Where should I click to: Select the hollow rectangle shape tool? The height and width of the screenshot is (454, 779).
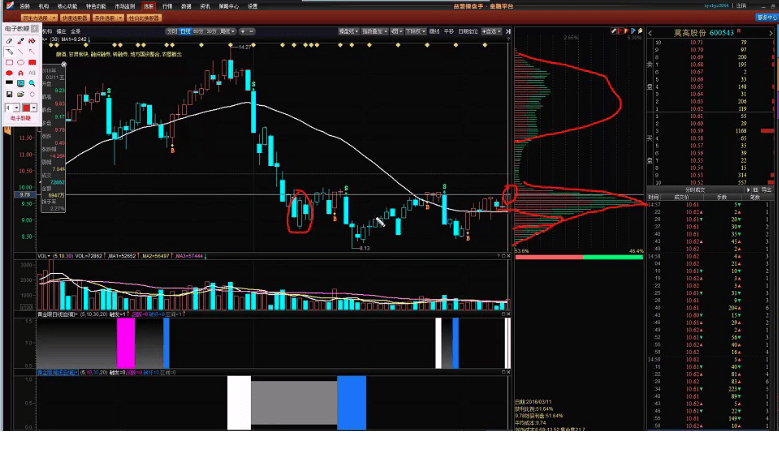[x=9, y=63]
